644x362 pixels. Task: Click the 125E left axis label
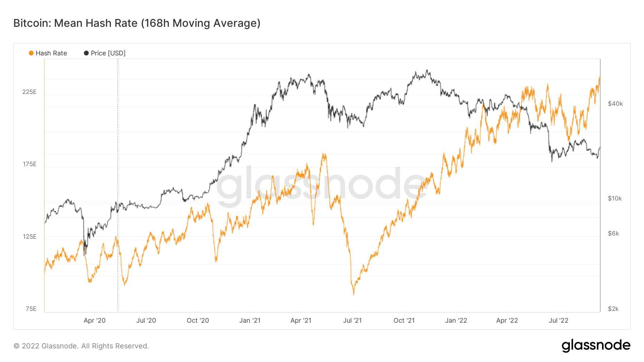(29, 237)
